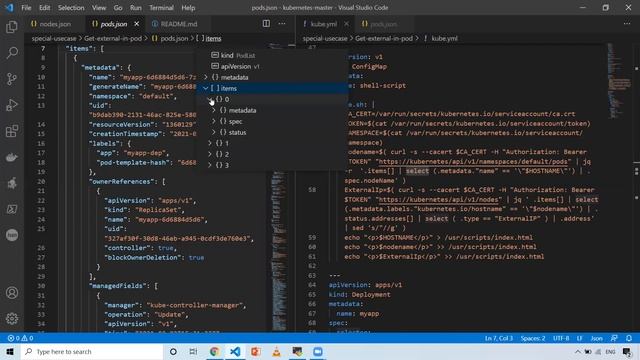Open the View menu
The height and width of the screenshot is (360, 640).
click(x=99, y=8)
